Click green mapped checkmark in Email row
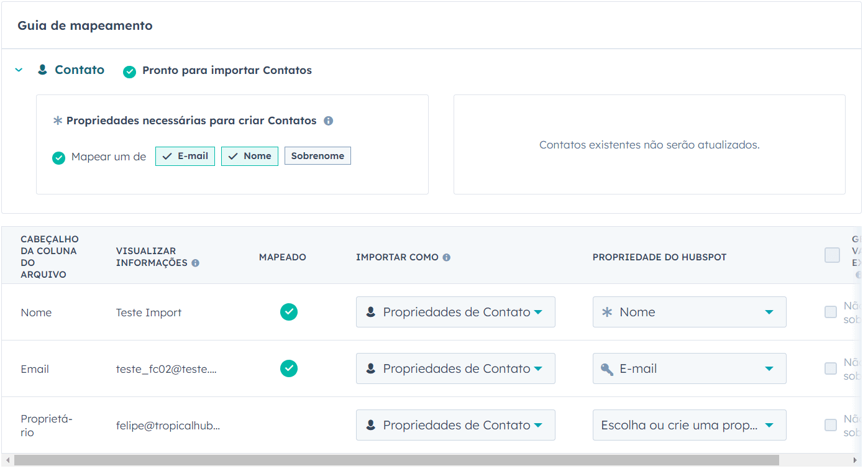Viewport: 868px width, 471px height. point(288,368)
